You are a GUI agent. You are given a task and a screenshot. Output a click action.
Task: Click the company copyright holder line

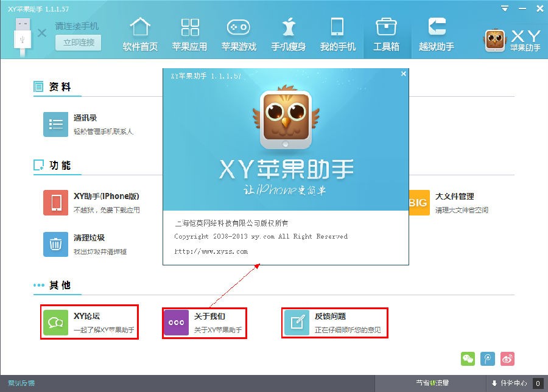(231, 223)
